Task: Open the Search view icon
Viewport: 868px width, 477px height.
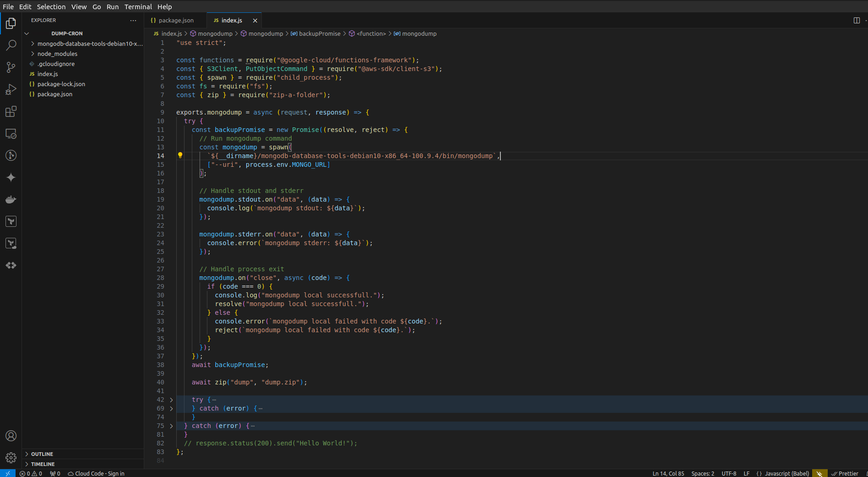Action: [11, 45]
